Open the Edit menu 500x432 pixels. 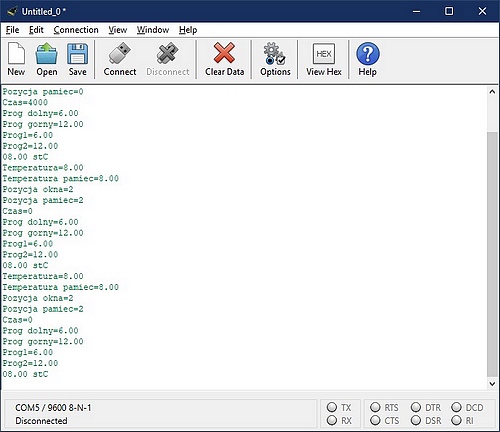click(36, 30)
